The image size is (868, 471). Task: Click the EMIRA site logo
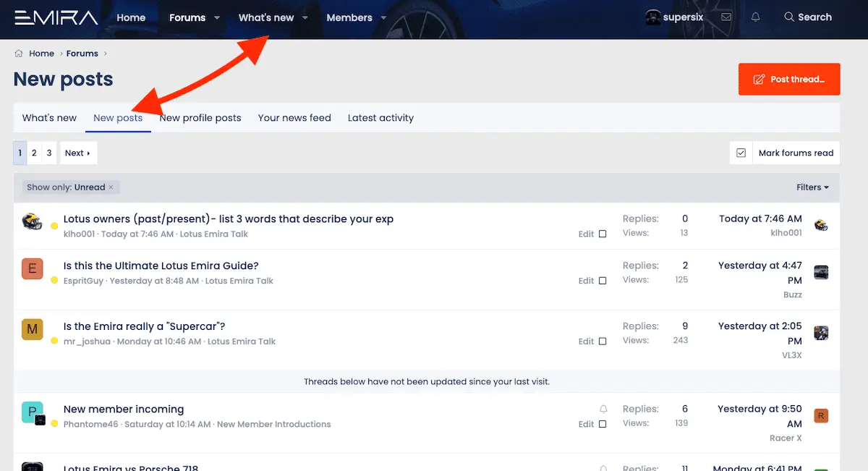56,17
